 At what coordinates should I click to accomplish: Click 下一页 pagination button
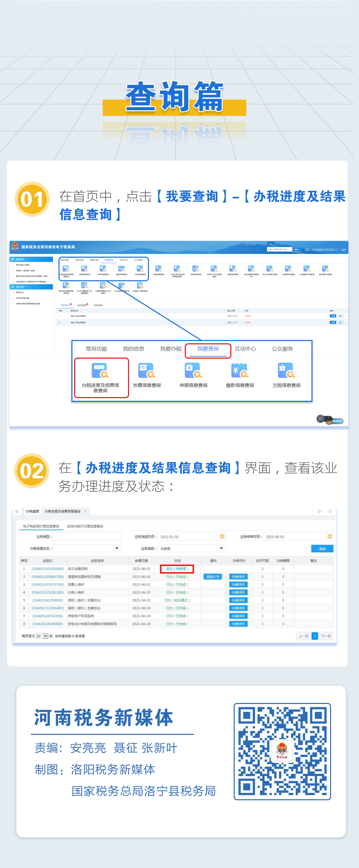pos(326,636)
